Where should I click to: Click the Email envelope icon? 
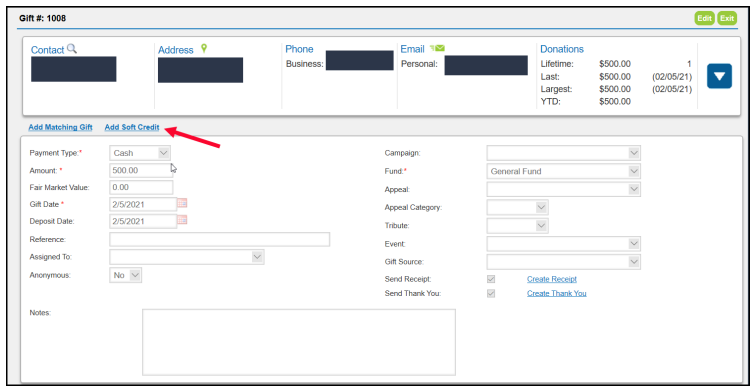click(x=437, y=48)
